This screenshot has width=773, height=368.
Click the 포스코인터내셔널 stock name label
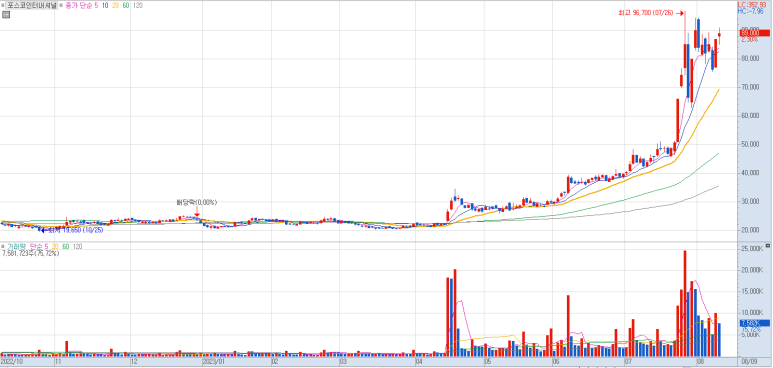pos(32,6)
